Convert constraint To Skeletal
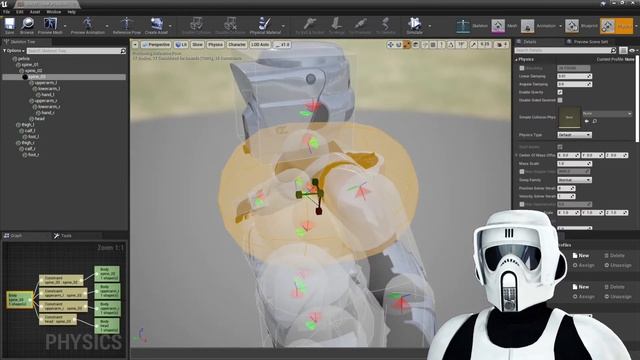 386,24
